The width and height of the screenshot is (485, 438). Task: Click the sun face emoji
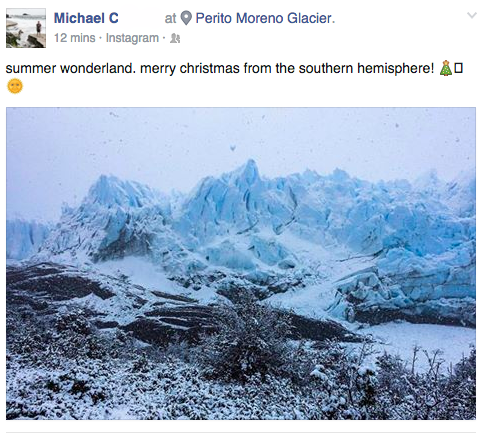click(15, 86)
